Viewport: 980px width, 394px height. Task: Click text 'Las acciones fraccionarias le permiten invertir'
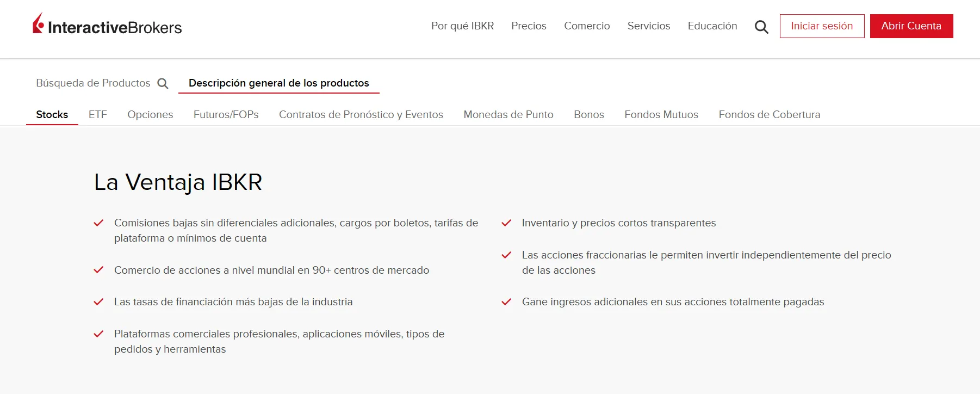[x=630, y=255]
